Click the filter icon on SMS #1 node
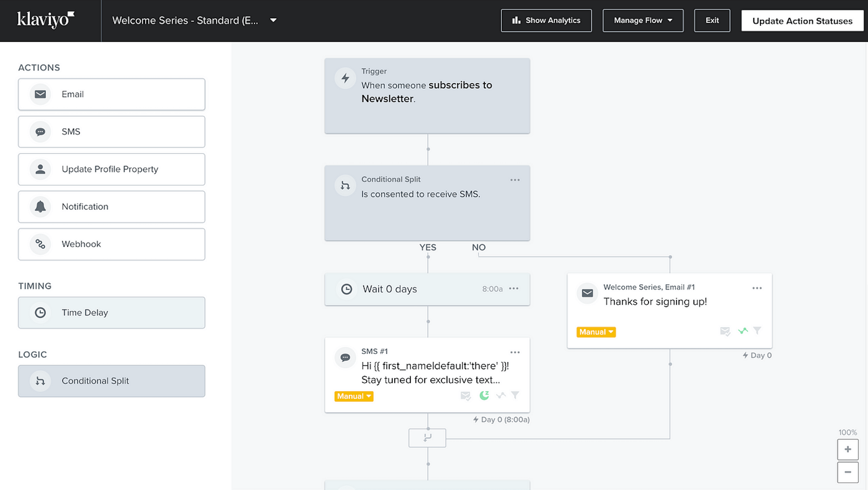Viewport: 868px width, 490px height. coord(514,395)
